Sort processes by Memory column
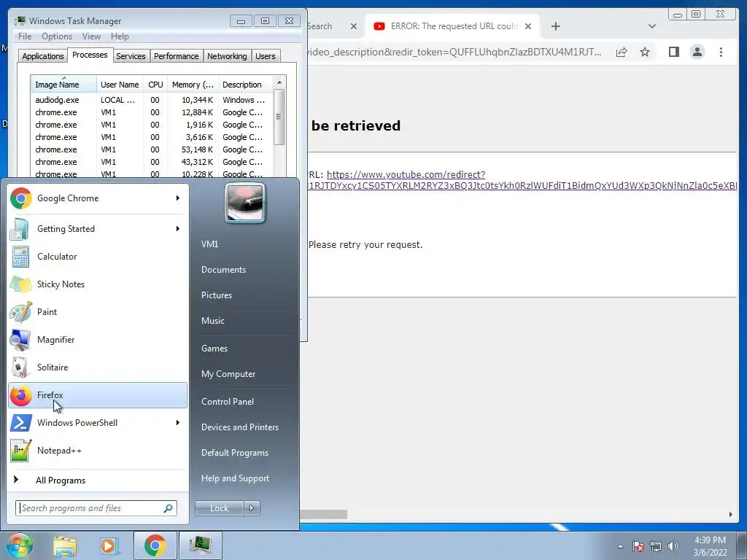747x560 pixels. [193, 85]
